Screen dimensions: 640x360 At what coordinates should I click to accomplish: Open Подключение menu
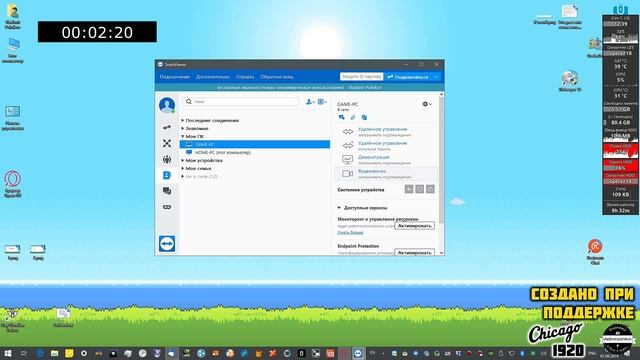click(175, 77)
